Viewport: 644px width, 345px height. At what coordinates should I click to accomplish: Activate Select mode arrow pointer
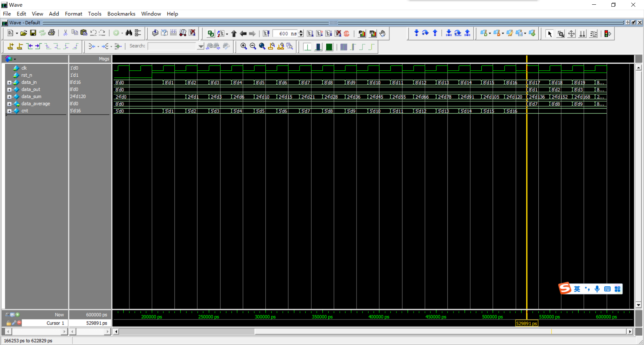[550, 34]
